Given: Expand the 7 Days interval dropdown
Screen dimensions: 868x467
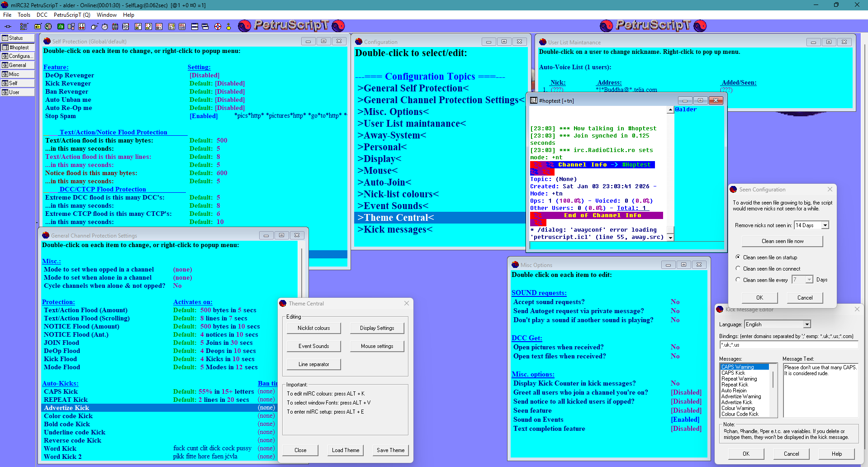Looking at the screenshot, I should [x=809, y=280].
